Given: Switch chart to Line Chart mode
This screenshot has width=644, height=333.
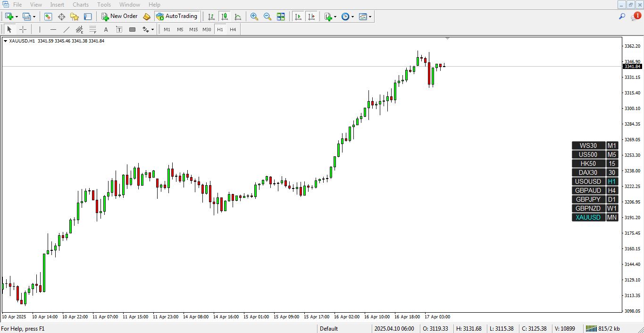Looking at the screenshot, I should point(238,17).
